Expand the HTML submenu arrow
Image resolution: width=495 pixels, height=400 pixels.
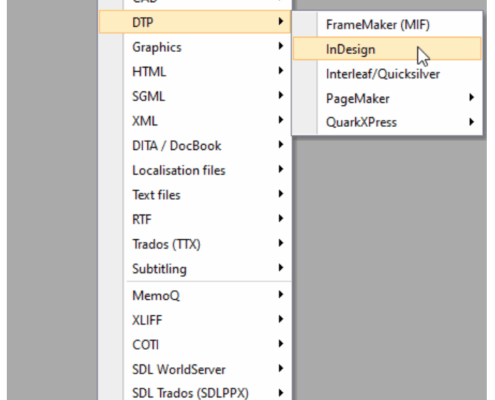point(281,70)
